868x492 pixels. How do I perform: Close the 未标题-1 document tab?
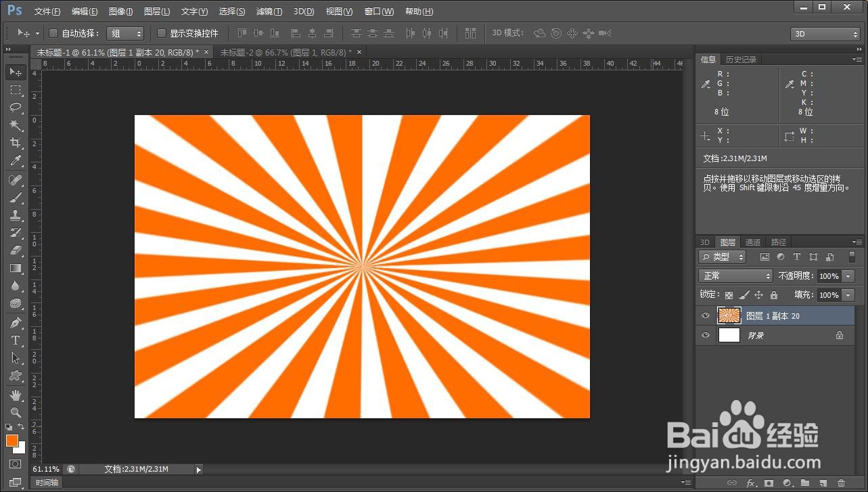206,52
